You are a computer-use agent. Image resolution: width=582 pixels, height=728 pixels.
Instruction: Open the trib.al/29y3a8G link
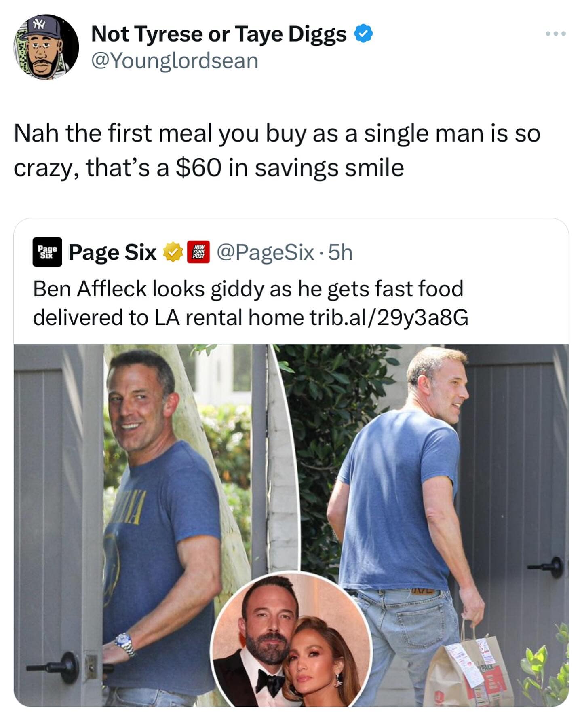click(x=389, y=317)
